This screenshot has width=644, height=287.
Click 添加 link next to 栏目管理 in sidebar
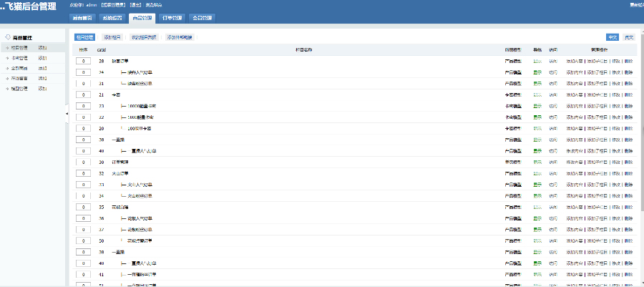(42, 48)
